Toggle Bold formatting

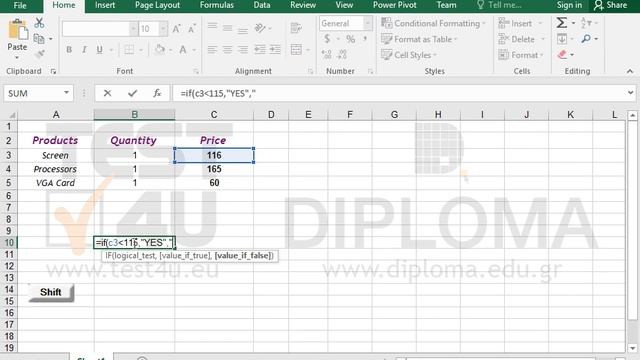69,50
